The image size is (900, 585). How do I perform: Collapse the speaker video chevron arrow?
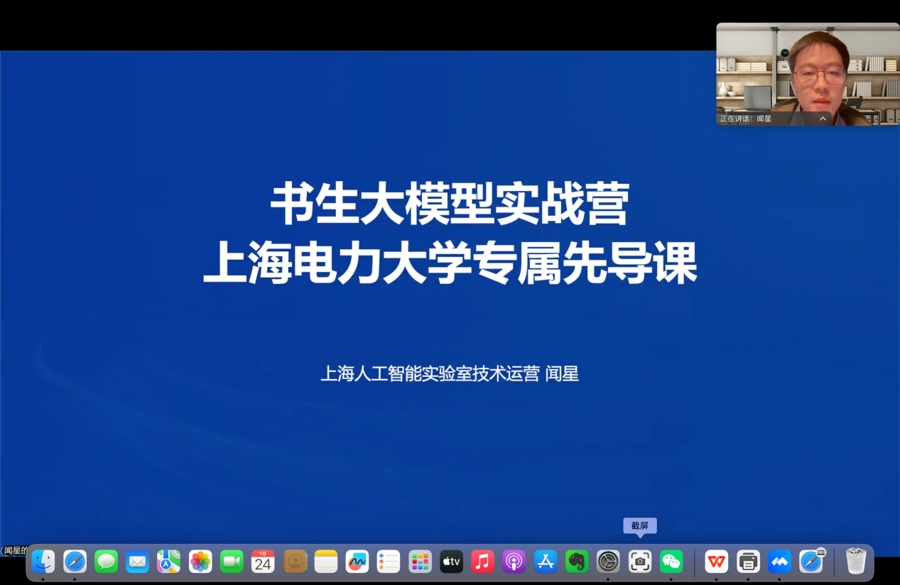point(823,119)
